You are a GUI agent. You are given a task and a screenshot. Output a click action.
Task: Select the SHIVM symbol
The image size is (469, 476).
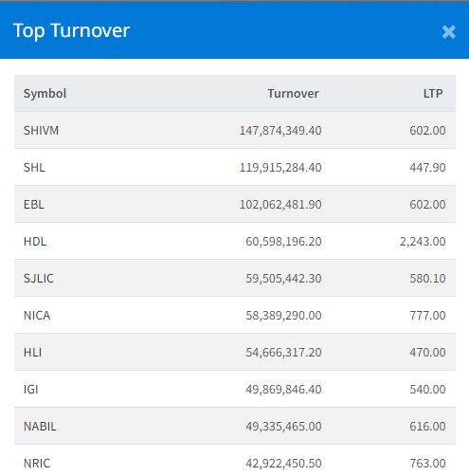click(41, 131)
